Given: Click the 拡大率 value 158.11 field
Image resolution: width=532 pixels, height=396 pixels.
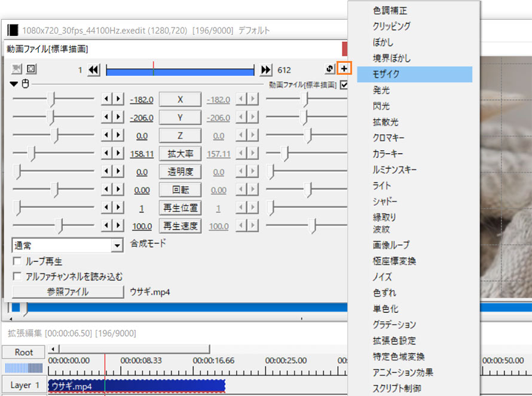Looking at the screenshot, I should [142, 154].
